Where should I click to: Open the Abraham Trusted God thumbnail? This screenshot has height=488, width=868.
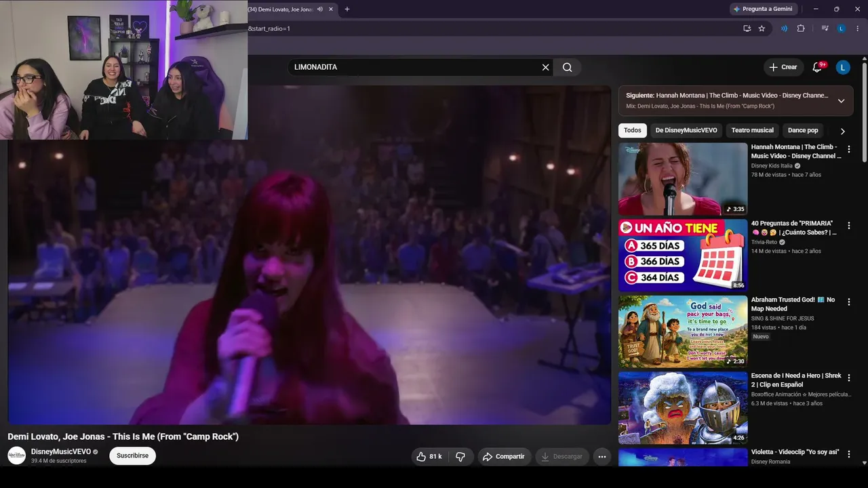683,331
